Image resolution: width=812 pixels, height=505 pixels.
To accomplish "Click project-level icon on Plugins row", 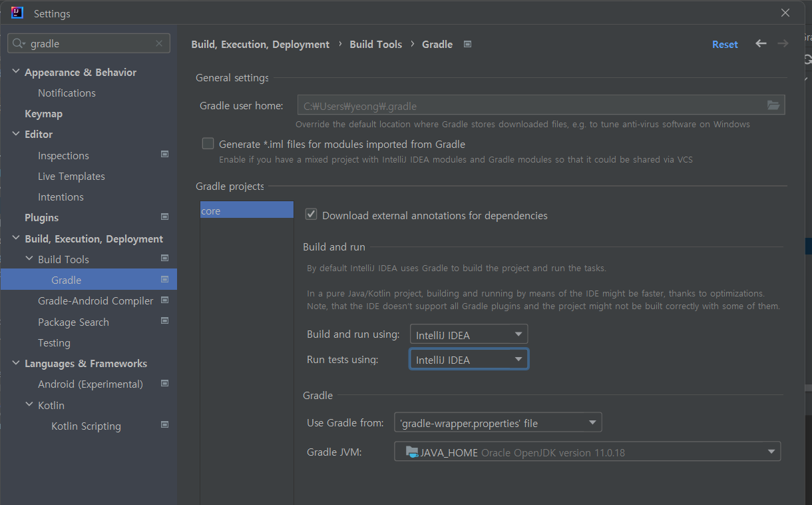I will (165, 217).
